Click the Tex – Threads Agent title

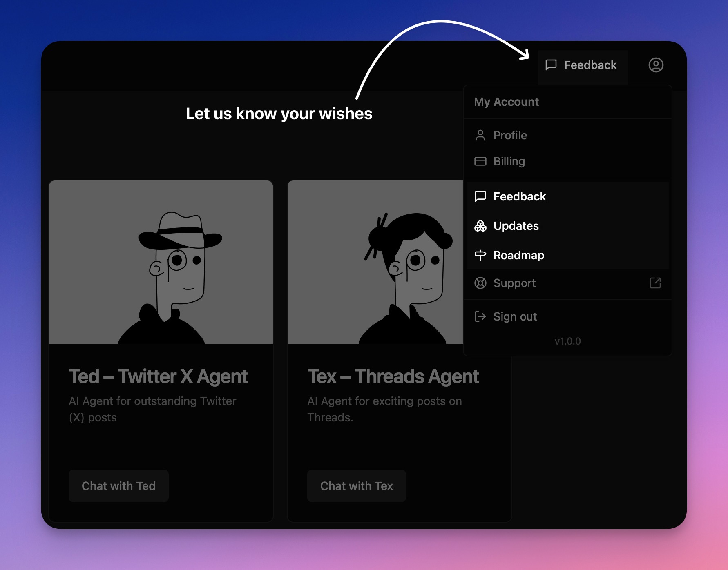click(x=393, y=376)
